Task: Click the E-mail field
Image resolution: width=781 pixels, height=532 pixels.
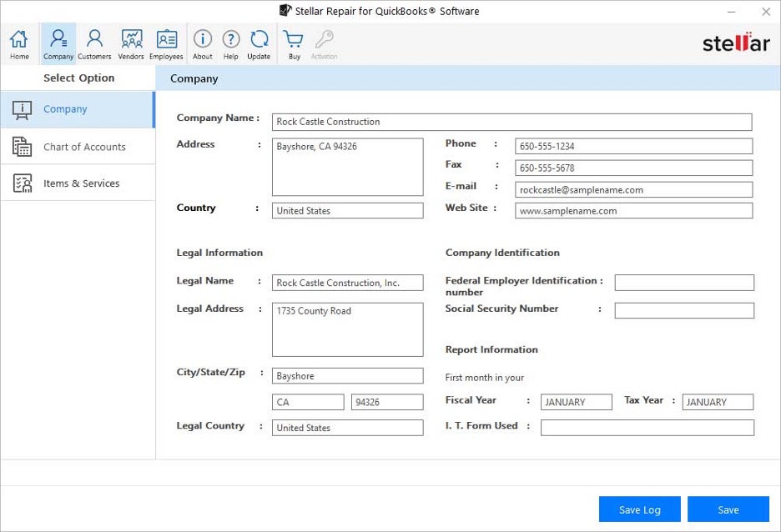Action: click(633, 189)
